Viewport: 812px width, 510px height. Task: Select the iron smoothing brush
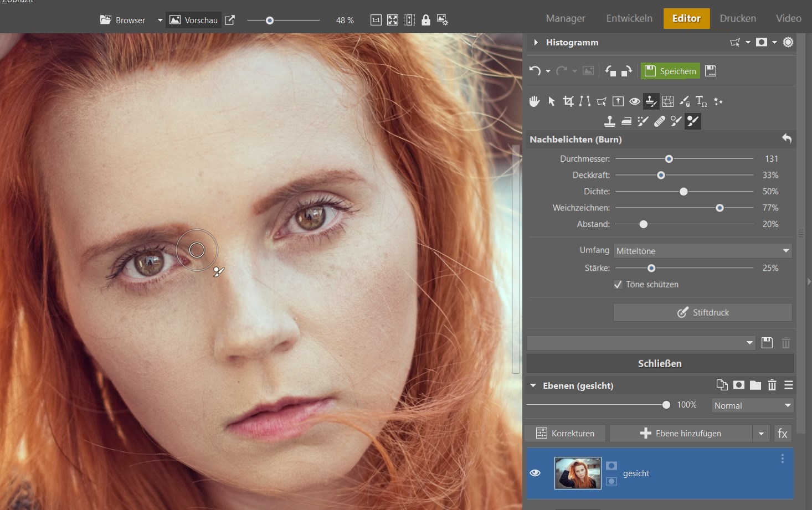626,121
